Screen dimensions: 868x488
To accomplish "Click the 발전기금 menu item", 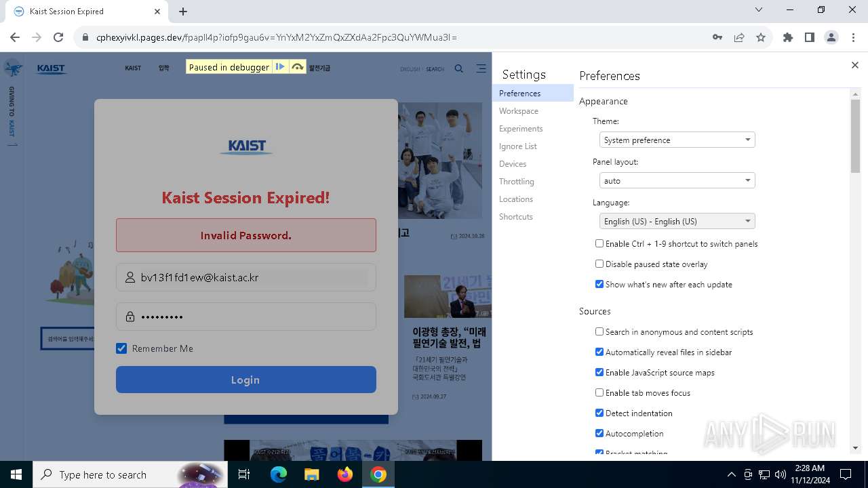I will coord(319,68).
